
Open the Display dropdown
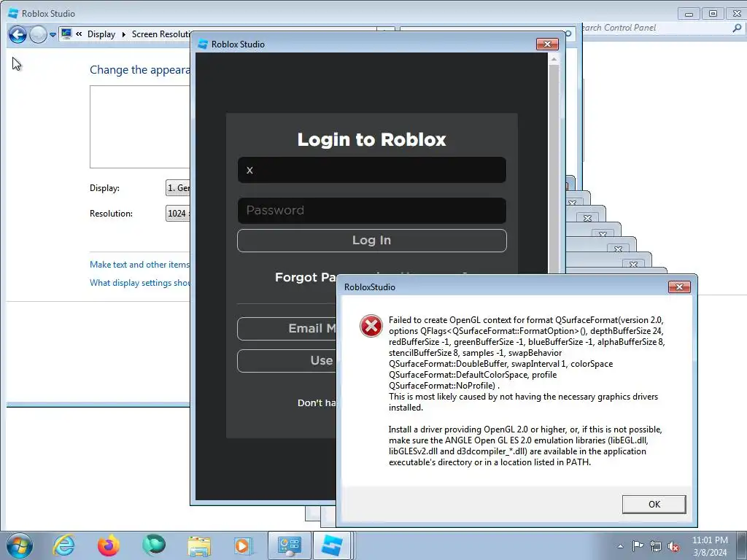[x=178, y=187]
